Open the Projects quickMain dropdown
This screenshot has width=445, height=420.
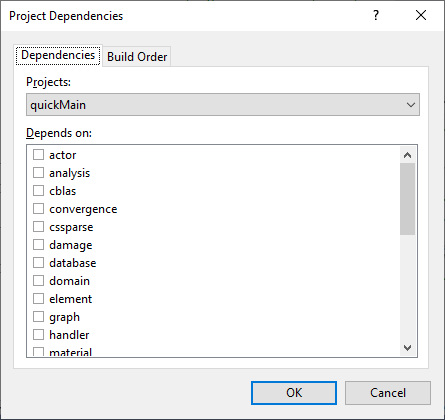[x=223, y=105]
